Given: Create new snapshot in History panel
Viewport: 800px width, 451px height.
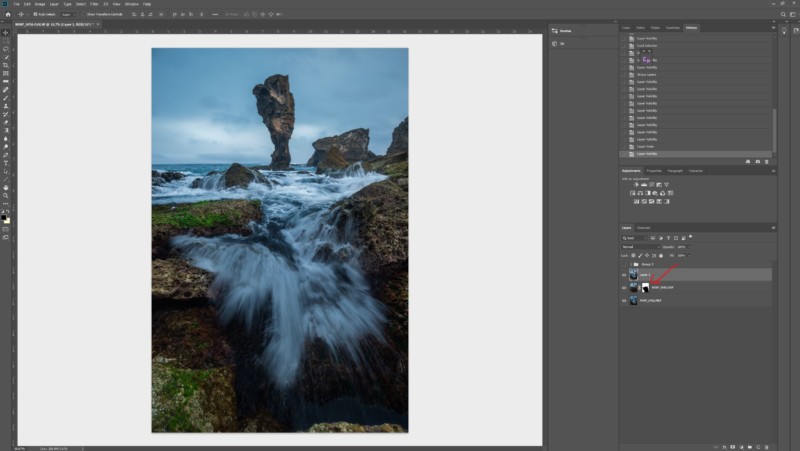Looking at the screenshot, I should tap(758, 162).
